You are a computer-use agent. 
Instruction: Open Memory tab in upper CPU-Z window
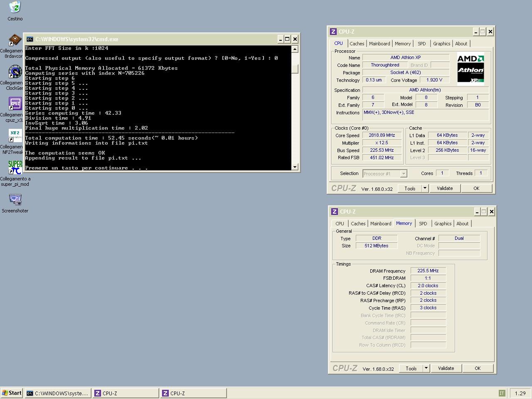point(403,44)
